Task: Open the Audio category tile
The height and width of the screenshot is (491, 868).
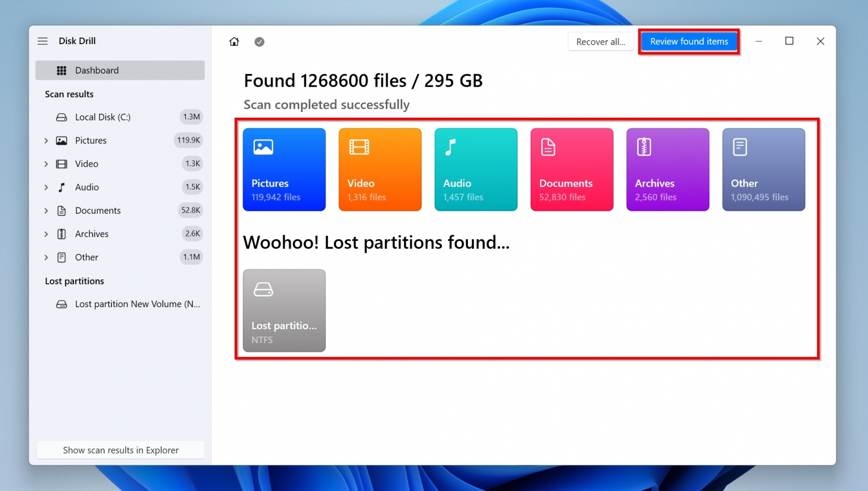Action: click(475, 169)
